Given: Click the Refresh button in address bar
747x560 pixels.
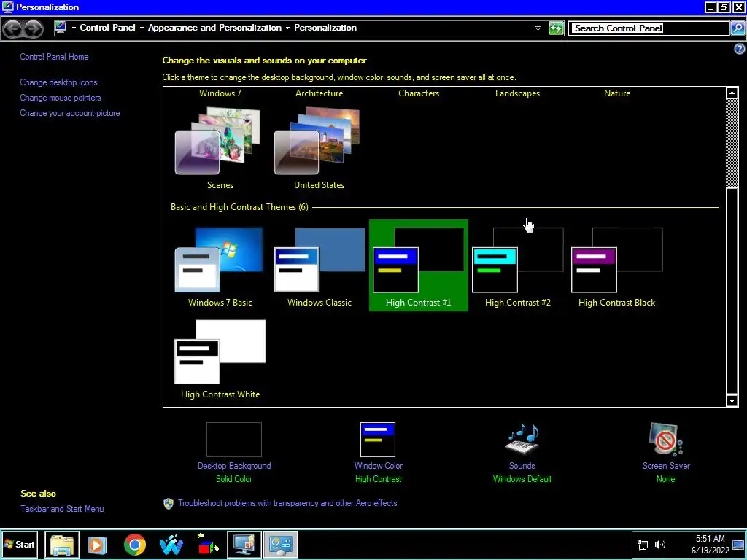Looking at the screenshot, I should 556,28.
